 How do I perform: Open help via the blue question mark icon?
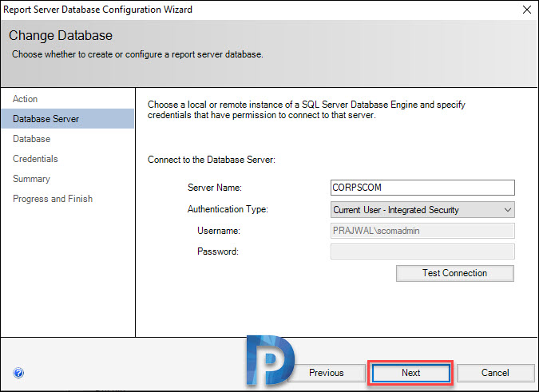click(x=18, y=373)
